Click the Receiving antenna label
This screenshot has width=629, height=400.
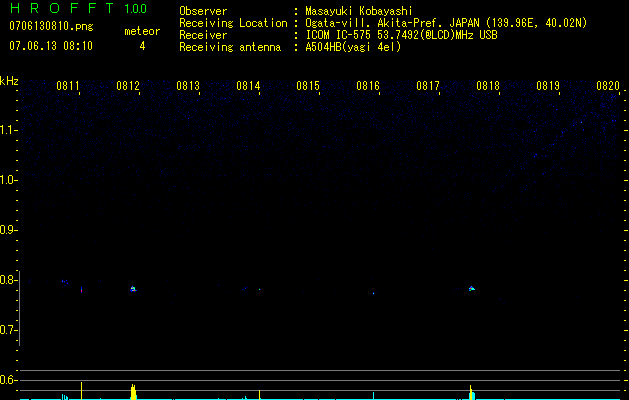pyautogui.click(x=230, y=47)
